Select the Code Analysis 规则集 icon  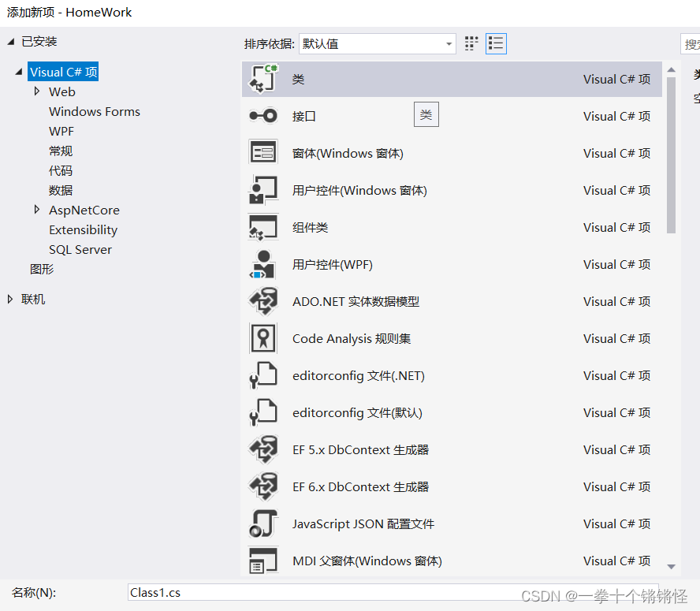click(x=263, y=338)
